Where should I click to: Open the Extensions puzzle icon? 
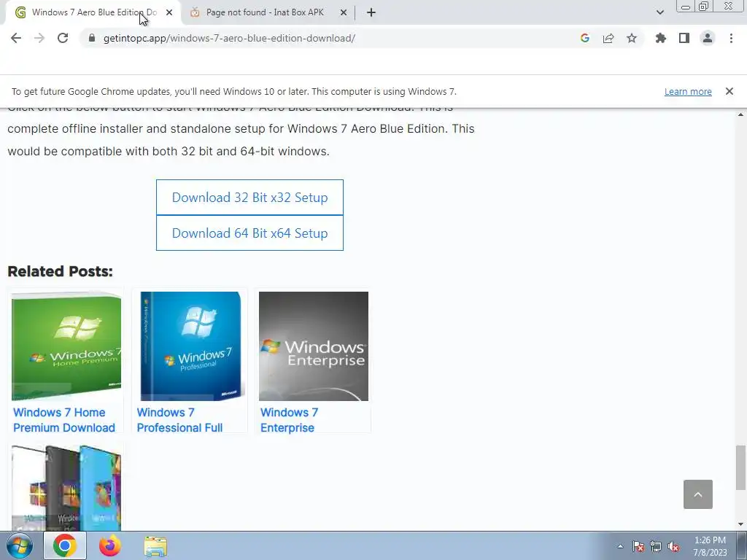click(x=660, y=38)
